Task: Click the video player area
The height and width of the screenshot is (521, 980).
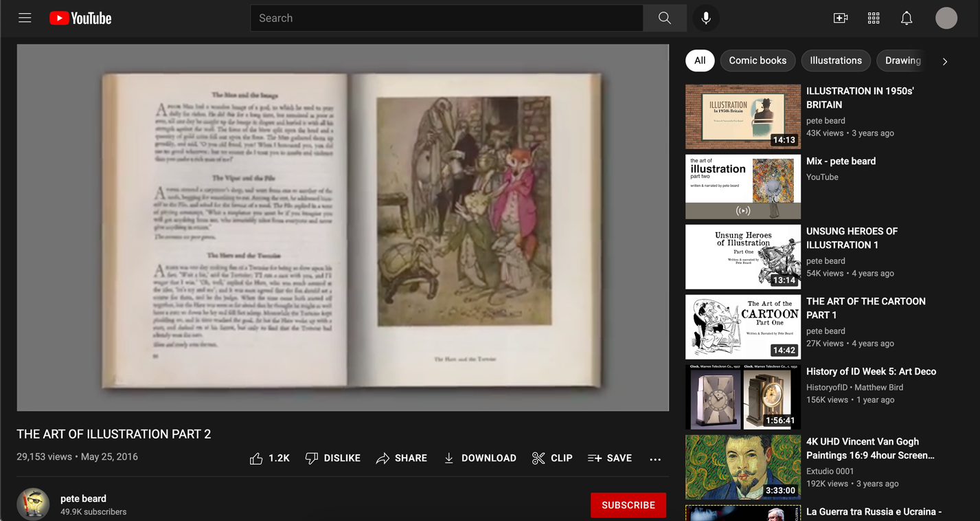Action: (x=343, y=228)
